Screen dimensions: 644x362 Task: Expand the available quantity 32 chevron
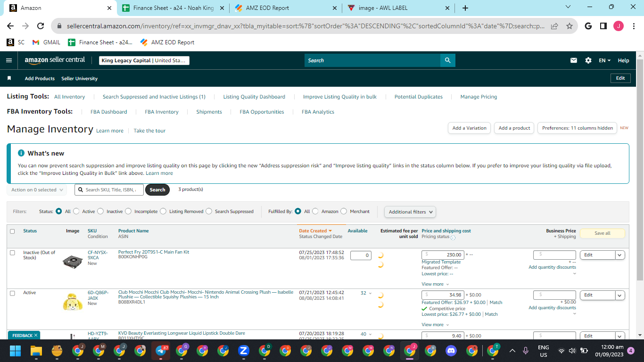point(370,293)
